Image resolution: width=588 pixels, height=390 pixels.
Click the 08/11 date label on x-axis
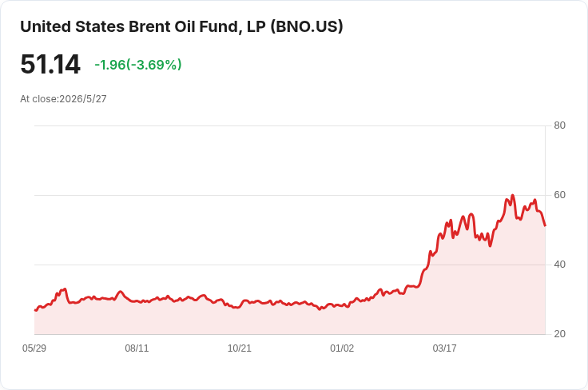[x=137, y=348]
